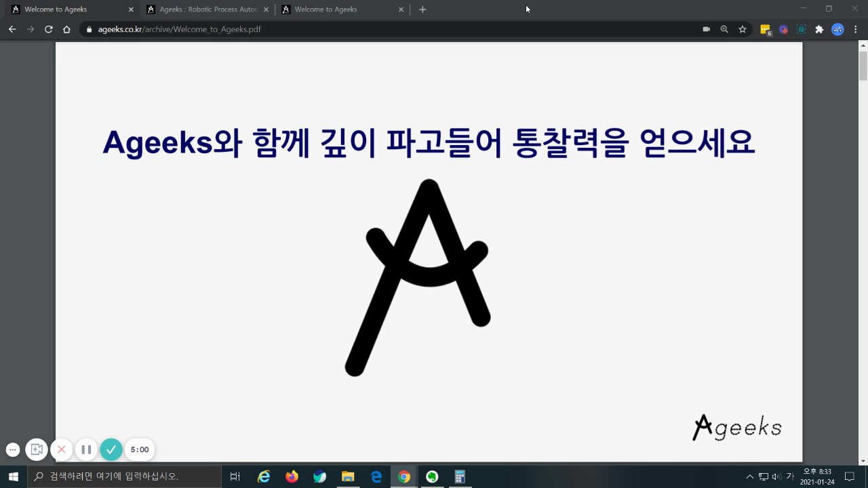Toggle Korean IME input mode '가'
868x488 pixels.
coord(790,476)
